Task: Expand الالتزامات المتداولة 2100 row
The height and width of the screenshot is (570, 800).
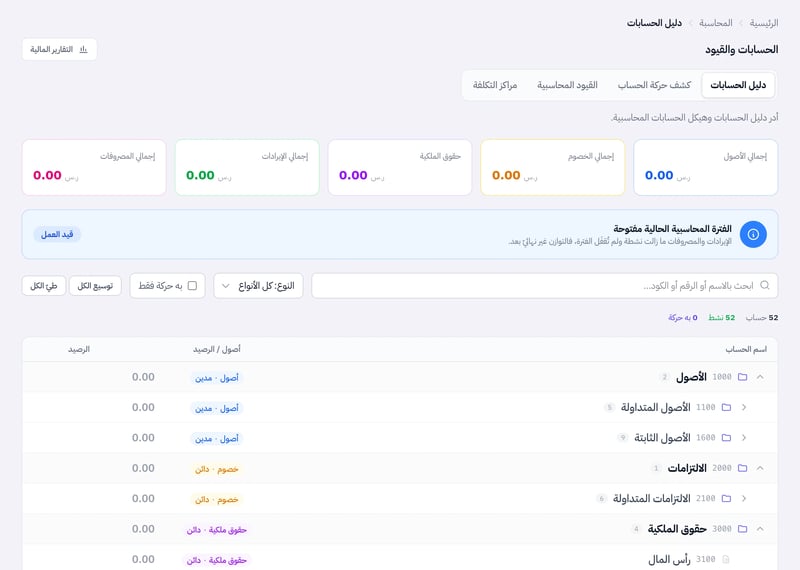Action: (744, 499)
